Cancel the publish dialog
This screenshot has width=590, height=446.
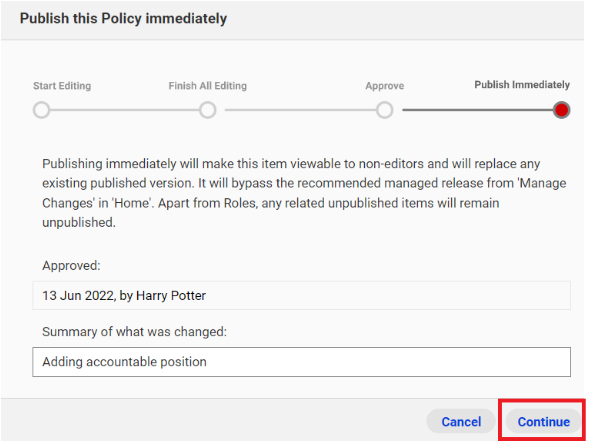point(461,422)
